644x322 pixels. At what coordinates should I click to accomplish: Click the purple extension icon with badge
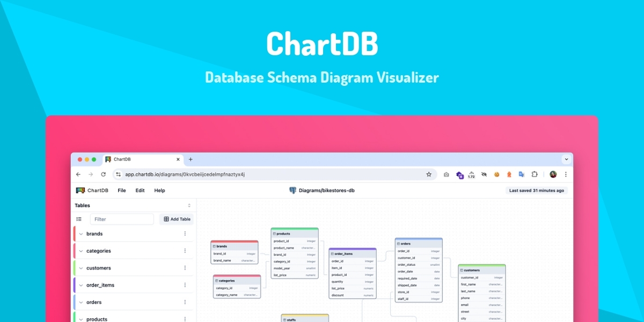click(x=459, y=174)
